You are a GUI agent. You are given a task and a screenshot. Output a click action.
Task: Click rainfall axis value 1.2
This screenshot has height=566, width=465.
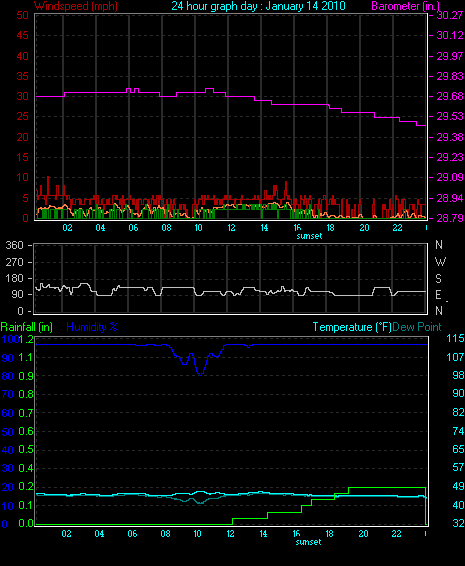(26, 339)
